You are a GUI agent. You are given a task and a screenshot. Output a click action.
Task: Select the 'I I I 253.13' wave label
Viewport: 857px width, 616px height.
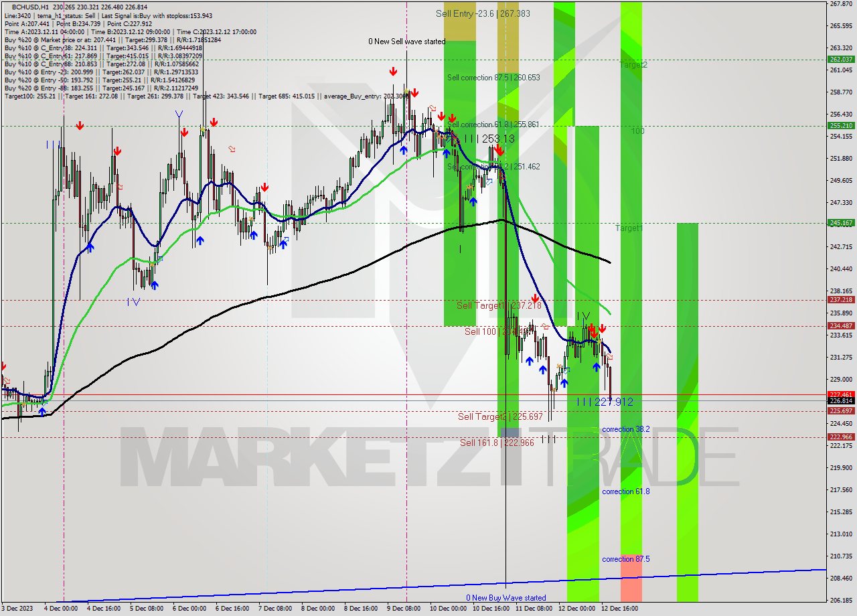pyautogui.click(x=489, y=139)
